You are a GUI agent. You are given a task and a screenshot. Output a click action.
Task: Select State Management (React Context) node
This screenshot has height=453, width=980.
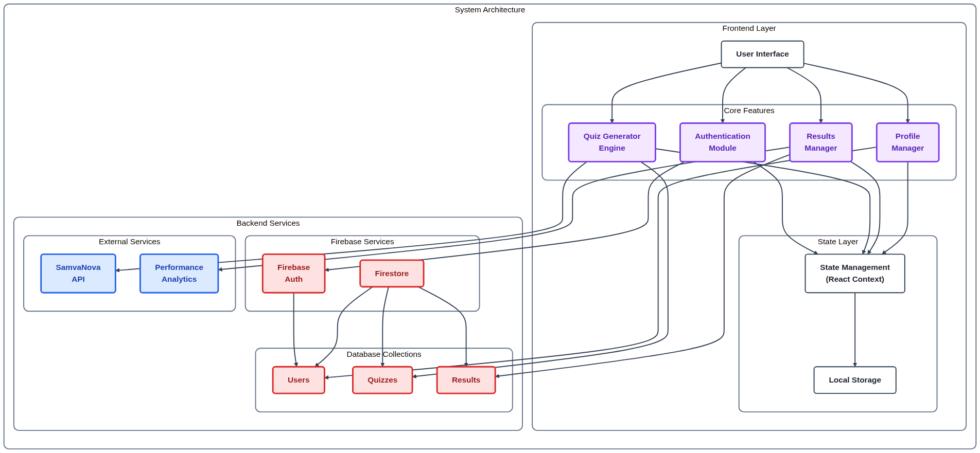point(854,274)
